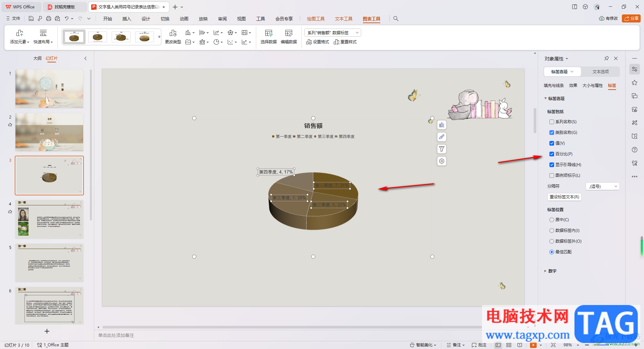Start slideshow with orange play button
Screen dimensions: 644x349
tap(533, 345)
